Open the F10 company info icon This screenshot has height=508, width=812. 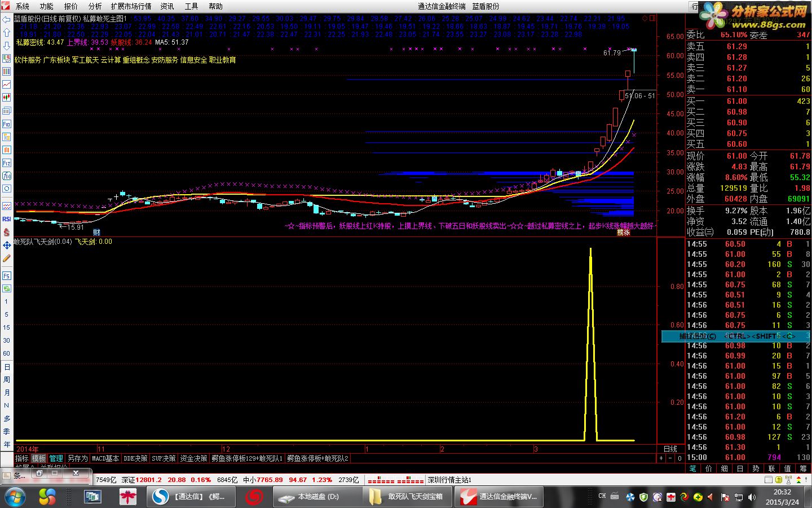coord(7,124)
